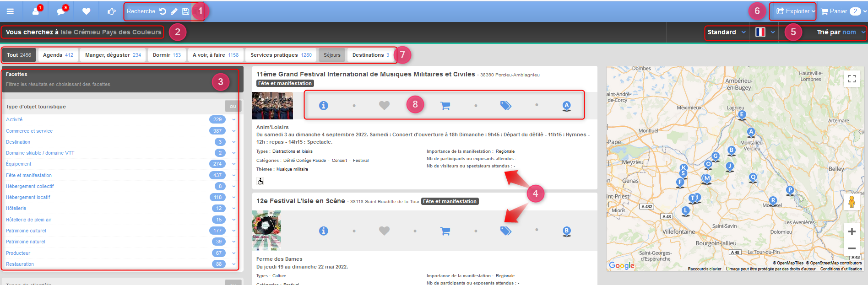Open the 12e Festival L'Isle en Scène title

[300, 201]
